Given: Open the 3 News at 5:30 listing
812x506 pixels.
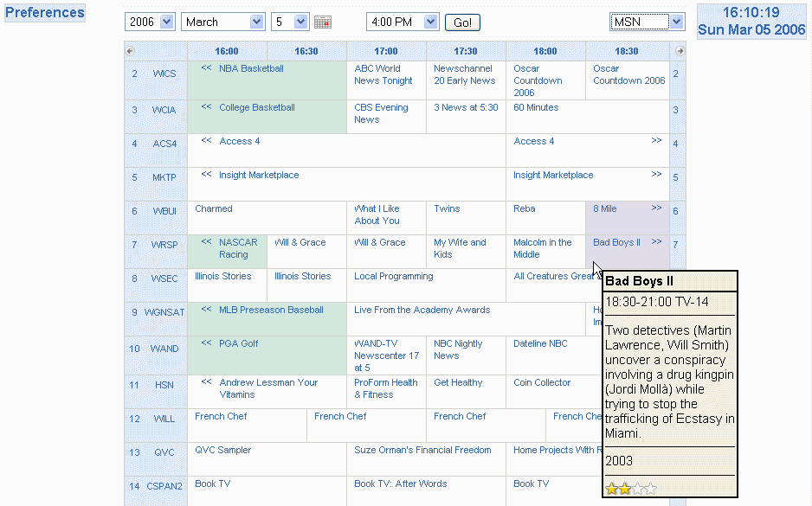Looking at the screenshot, I should coord(466,107).
